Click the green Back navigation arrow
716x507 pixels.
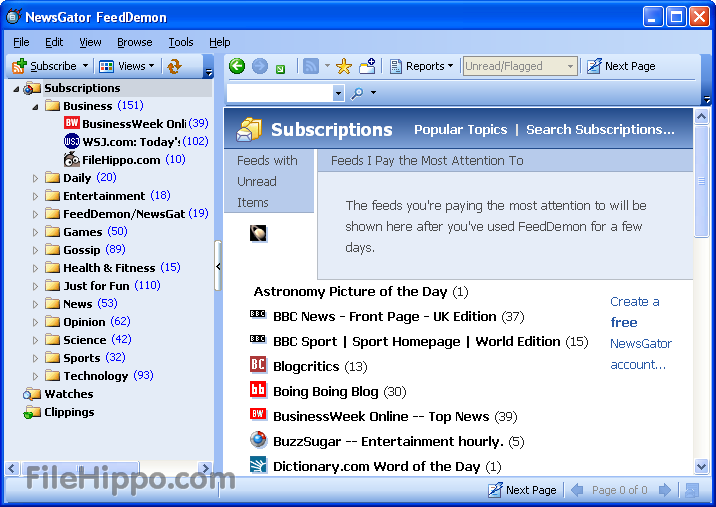pyautogui.click(x=237, y=66)
